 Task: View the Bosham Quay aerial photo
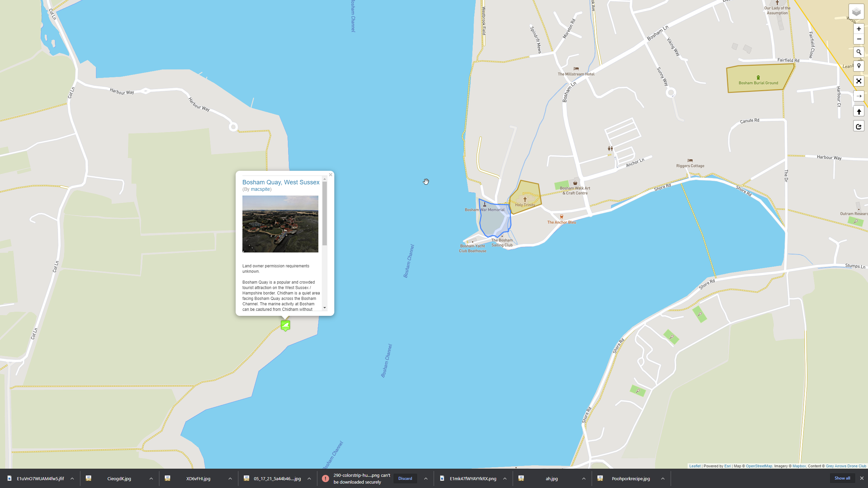[x=280, y=224]
